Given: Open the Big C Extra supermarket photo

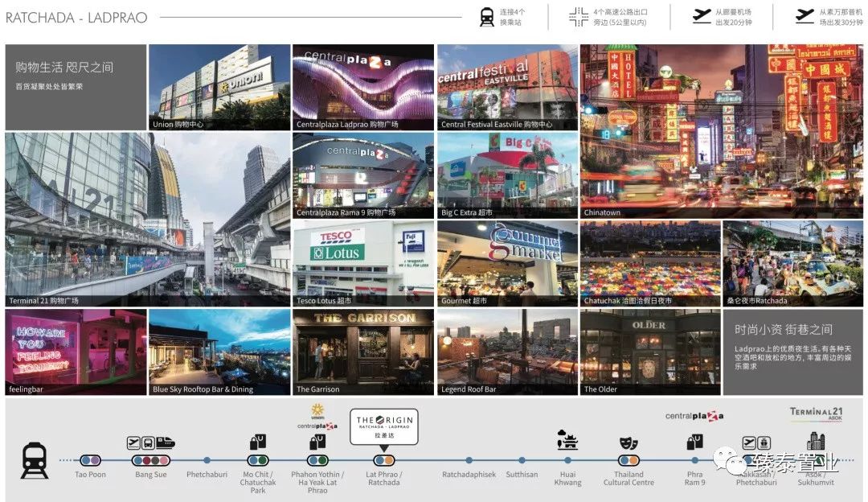Looking at the screenshot, I should [x=507, y=175].
